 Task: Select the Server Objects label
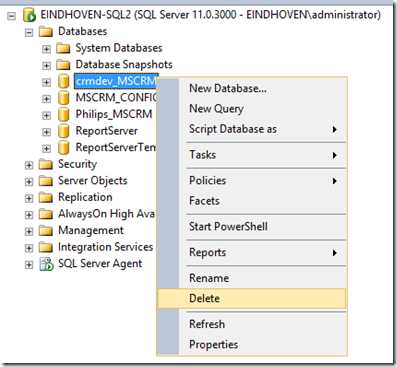pos(93,181)
